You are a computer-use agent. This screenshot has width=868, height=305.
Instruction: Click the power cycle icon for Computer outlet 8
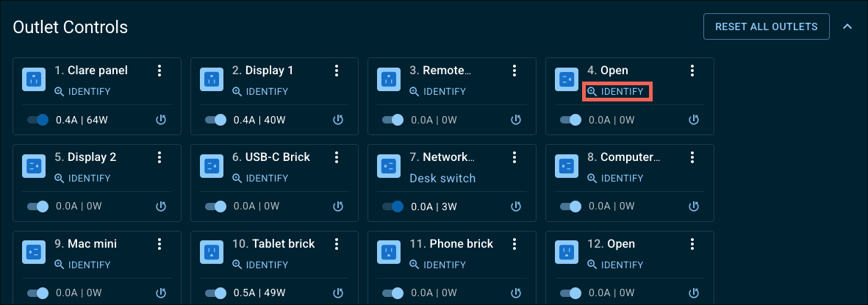[694, 207]
